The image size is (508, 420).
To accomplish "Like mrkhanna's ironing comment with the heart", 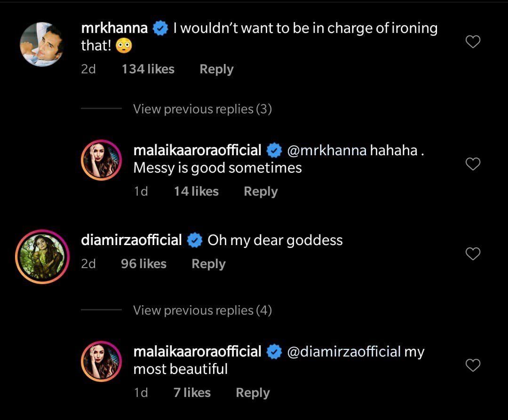I will pos(472,42).
